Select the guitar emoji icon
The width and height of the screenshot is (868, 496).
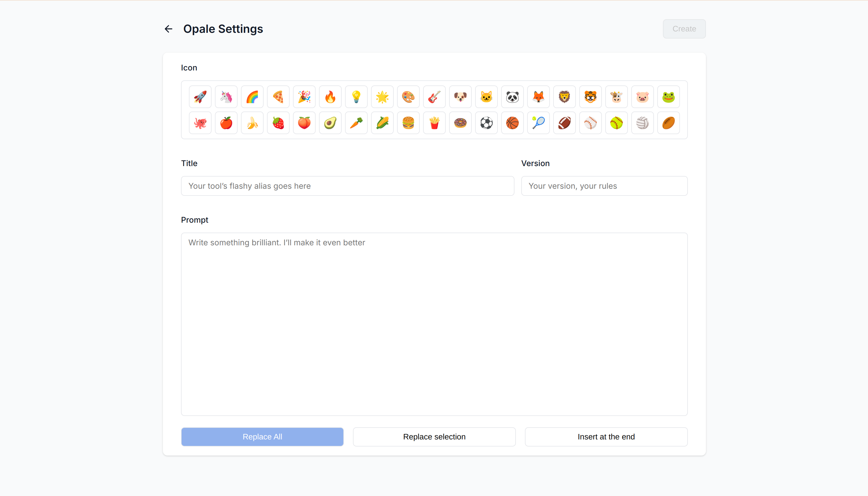point(434,97)
